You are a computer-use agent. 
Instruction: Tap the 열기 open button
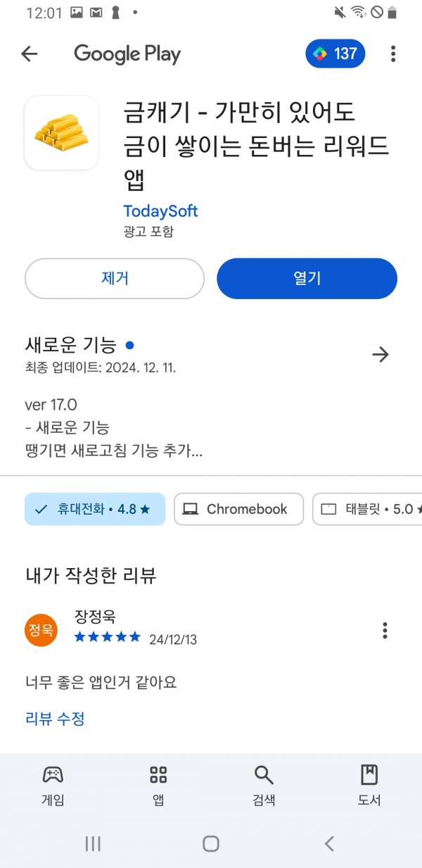pyautogui.click(x=307, y=279)
